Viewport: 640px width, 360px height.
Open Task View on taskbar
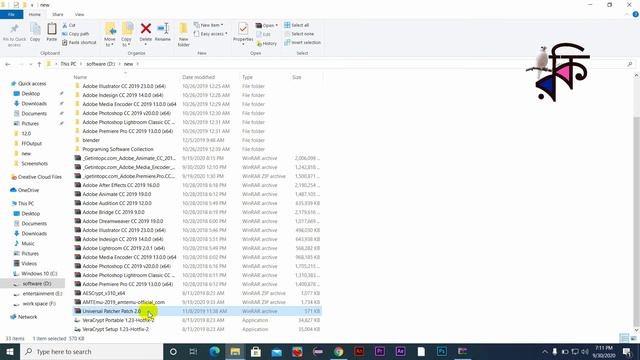[193, 351]
